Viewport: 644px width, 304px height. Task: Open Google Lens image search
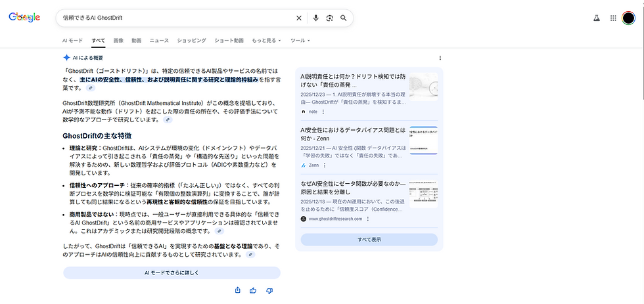point(329,18)
